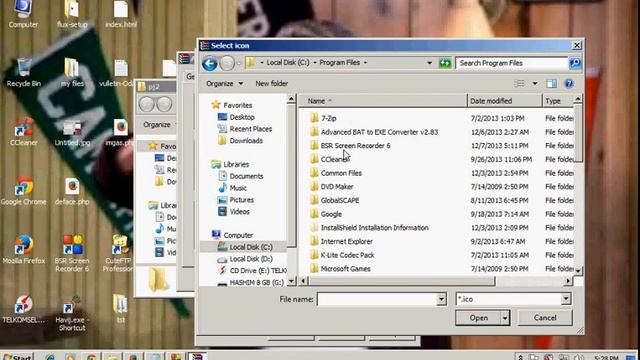This screenshot has height=360, width=640.
Task: Open Untitled.jpg on the desktop
Action: pyautogui.click(x=72, y=133)
